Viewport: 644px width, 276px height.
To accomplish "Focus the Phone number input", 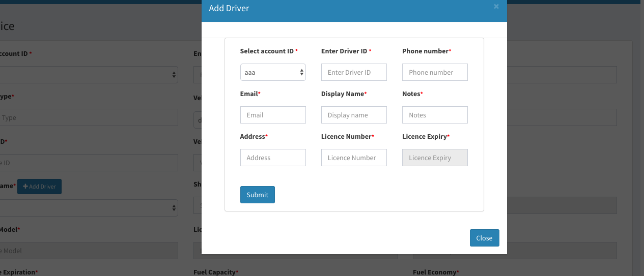I will (435, 72).
